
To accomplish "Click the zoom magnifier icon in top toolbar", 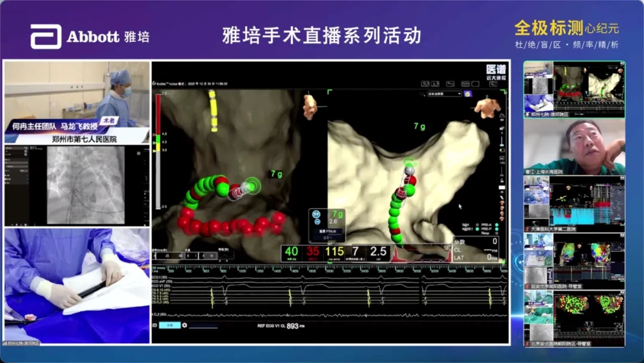I will pyautogui.click(x=425, y=84).
